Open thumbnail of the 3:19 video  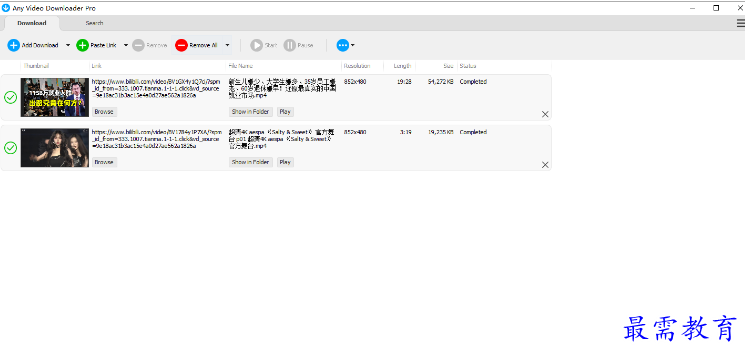point(55,148)
